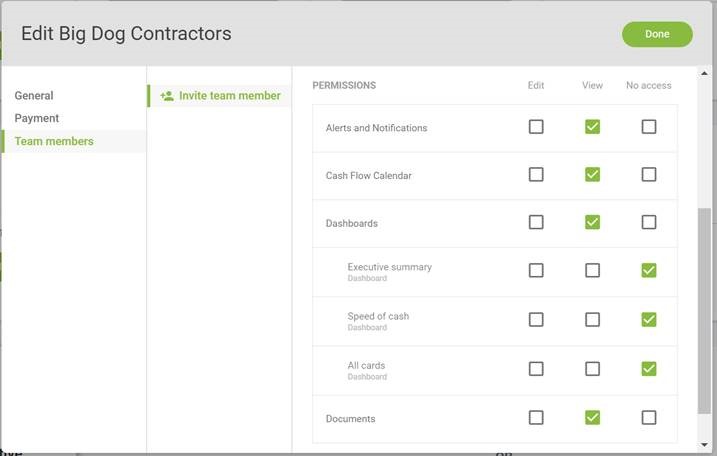Open the General settings section
The image size is (717, 456).
(x=34, y=96)
